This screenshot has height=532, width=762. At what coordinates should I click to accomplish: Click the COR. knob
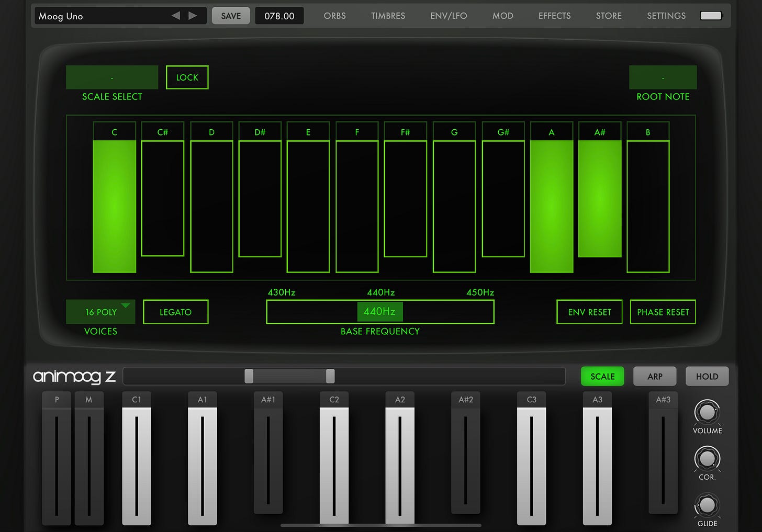point(707,459)
